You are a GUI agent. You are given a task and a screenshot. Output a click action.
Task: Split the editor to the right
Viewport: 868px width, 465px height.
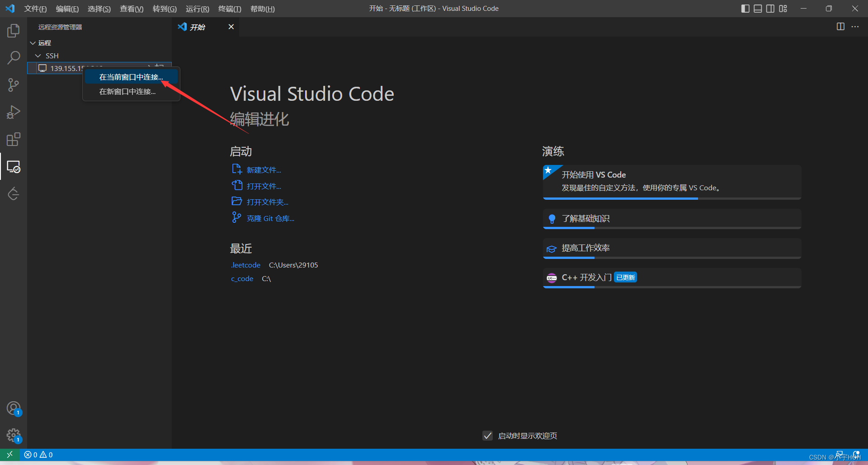tap(840, 27)
